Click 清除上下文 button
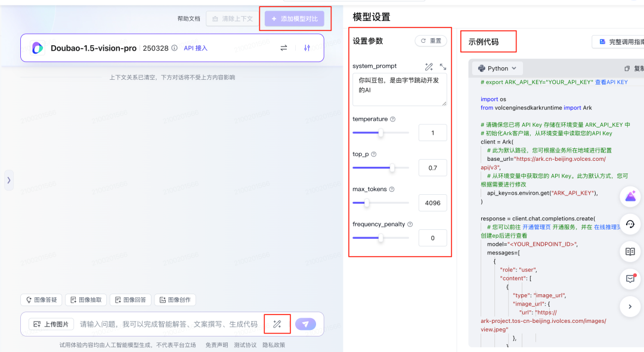644x352 pixels. pyautogui.click(x=233, y=19)
